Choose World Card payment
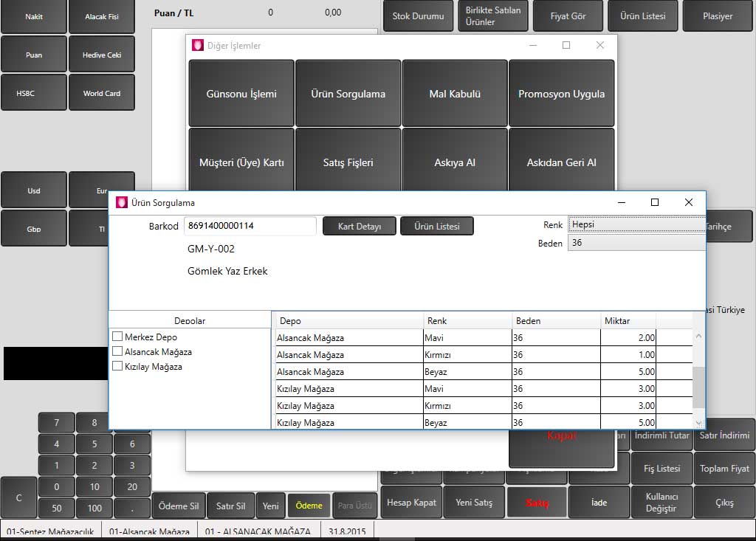The image size is (756, 541). (102, 92)
